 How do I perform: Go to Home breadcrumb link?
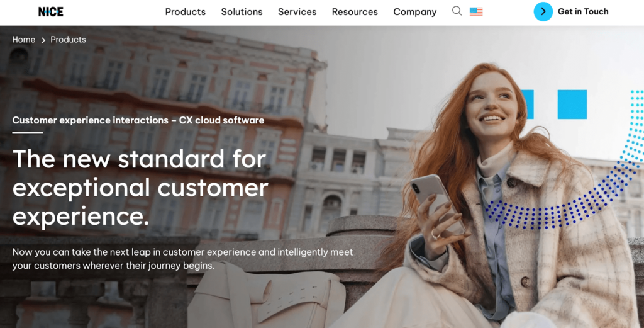(x=24, y=40)
